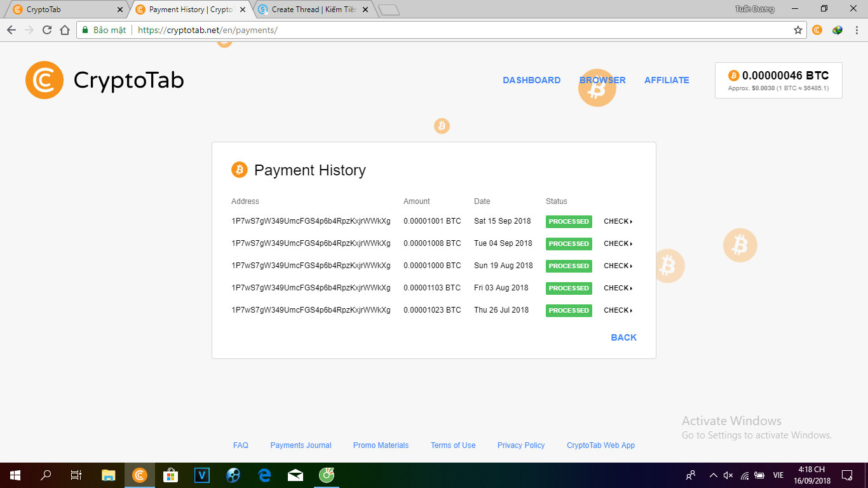Viewport: 868px width, 488px height.
Task: Click the battery status icon in the tray
Action: tap(759, 475)
